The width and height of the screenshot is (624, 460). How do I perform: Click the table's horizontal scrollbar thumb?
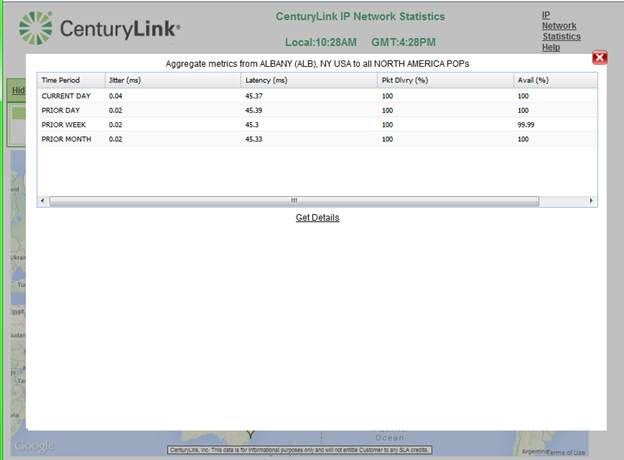(294, 201)
